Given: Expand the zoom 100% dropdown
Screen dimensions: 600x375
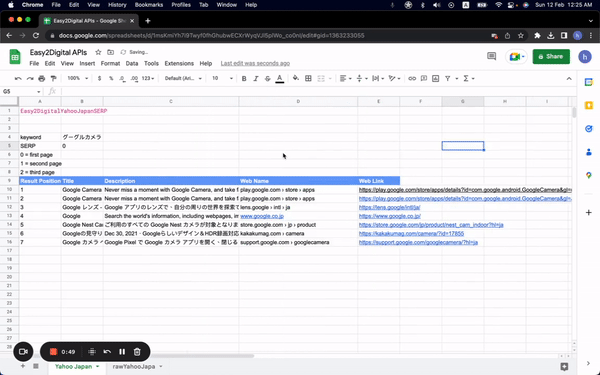Looking at the screenshot, I should pyautogui.click(x=77, y=78).
